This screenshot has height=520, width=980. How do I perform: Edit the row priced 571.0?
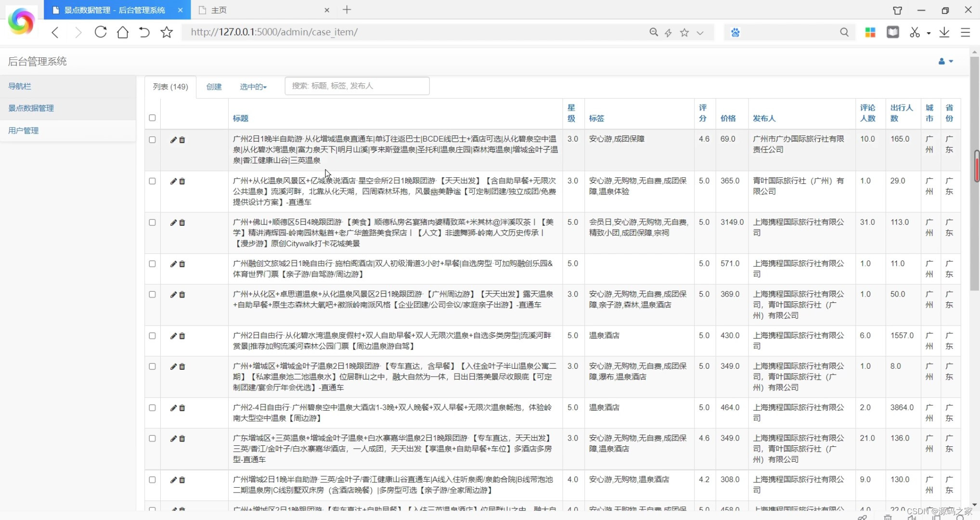(x=173, y=264)
